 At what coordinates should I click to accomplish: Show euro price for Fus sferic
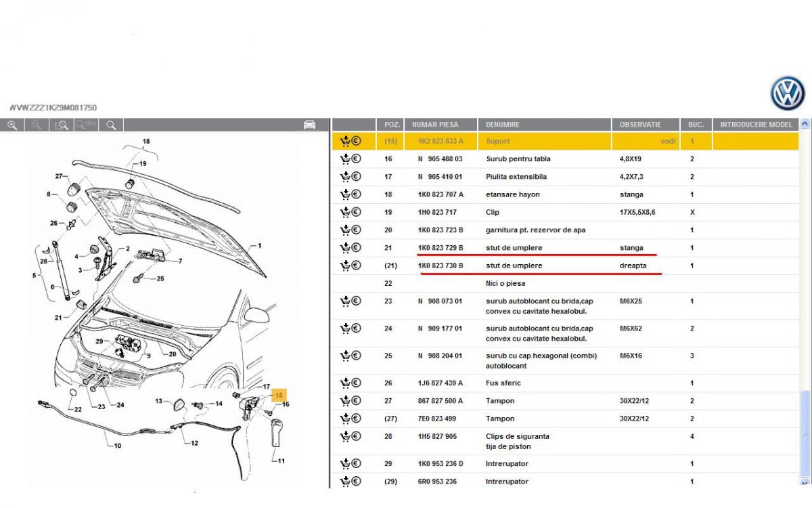click(x=356, y=383)
